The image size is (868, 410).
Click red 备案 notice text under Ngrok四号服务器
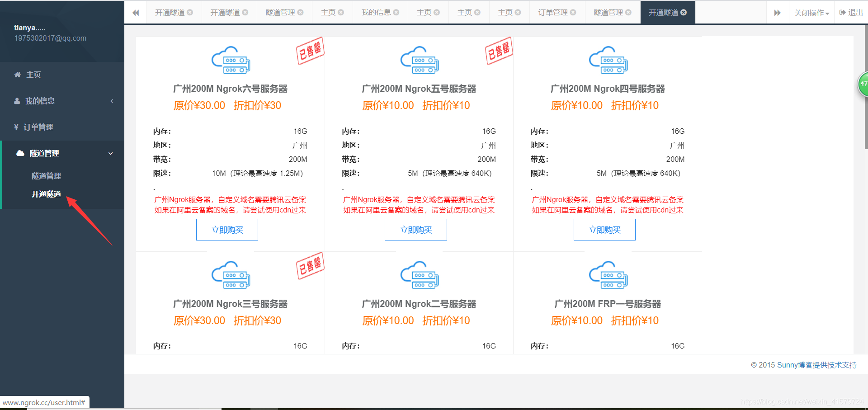tap(608, 205)
